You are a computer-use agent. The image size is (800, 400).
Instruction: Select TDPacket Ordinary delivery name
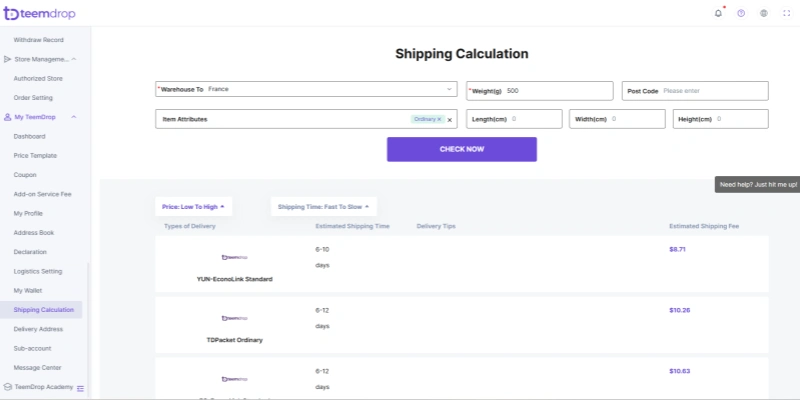click(x=235, y=340)
